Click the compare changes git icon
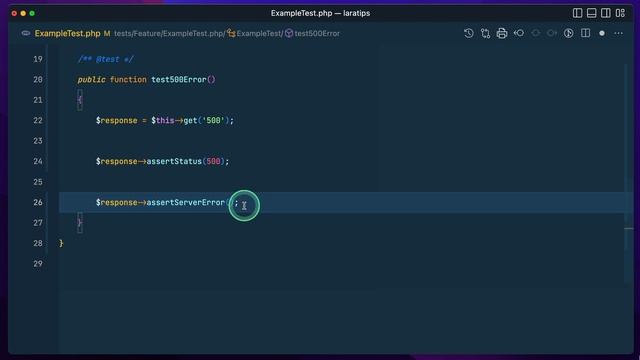This screenshot has height=360, width=640. coord(485,33)
